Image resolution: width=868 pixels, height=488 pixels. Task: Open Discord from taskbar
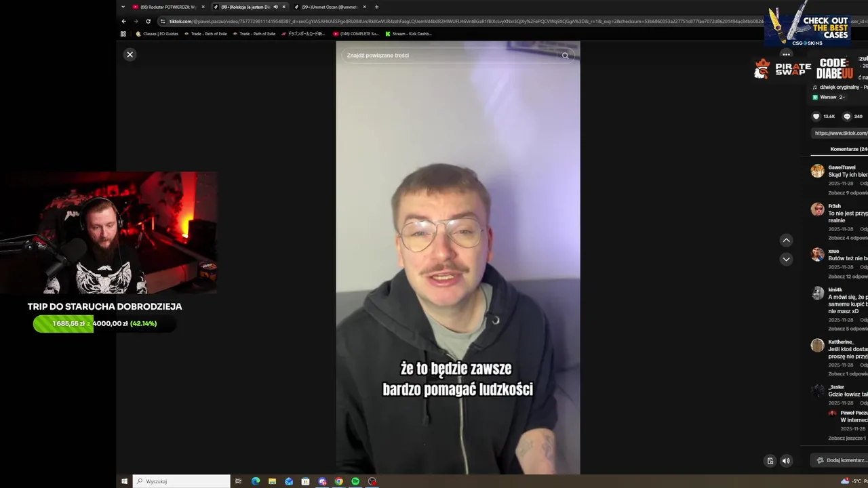click(322, 481)
